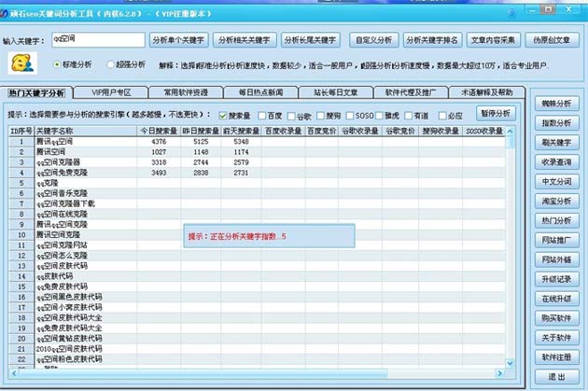Open the VIP用户专区 tab
Screen dimensions: 588x391
coord(111,92)
